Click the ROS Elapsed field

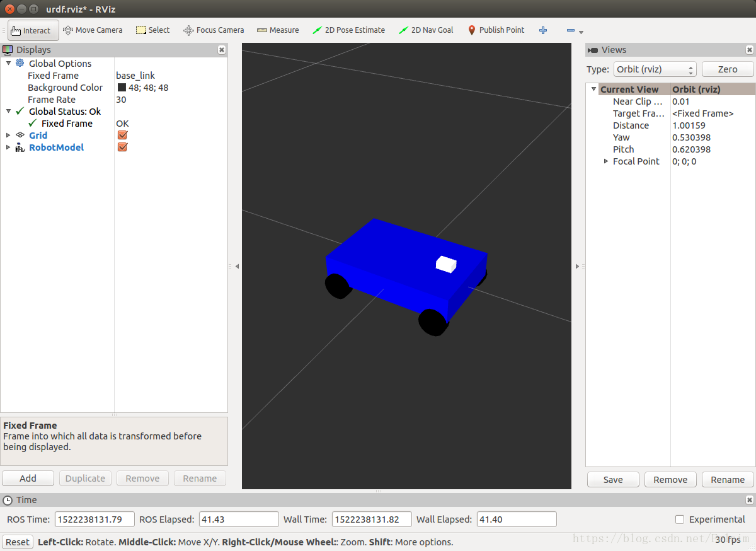click(239, 519)
